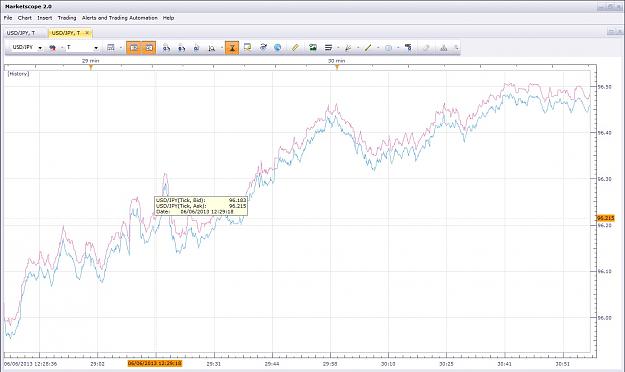Click the greyed-out link icon

pyautogui.click(x=426, y=48)
